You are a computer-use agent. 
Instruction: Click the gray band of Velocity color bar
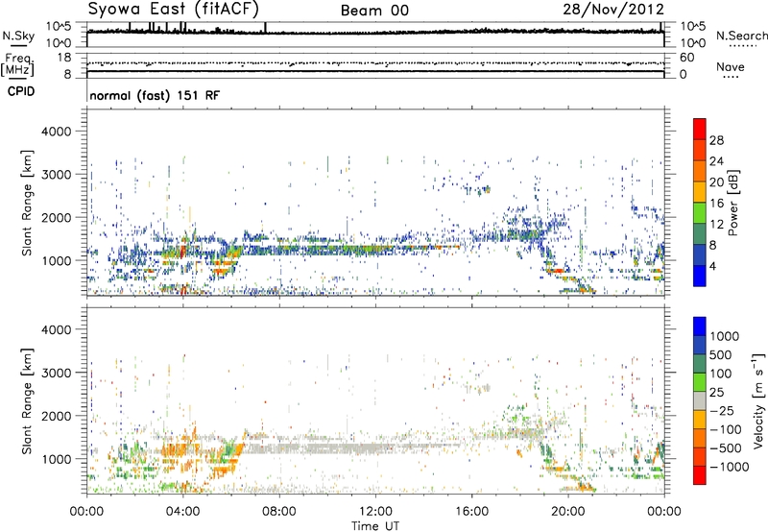[x=700, y=401]
